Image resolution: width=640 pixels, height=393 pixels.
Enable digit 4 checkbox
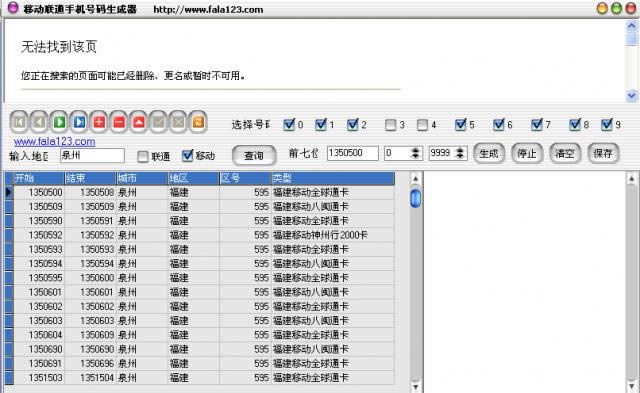(x=422, y=125)
